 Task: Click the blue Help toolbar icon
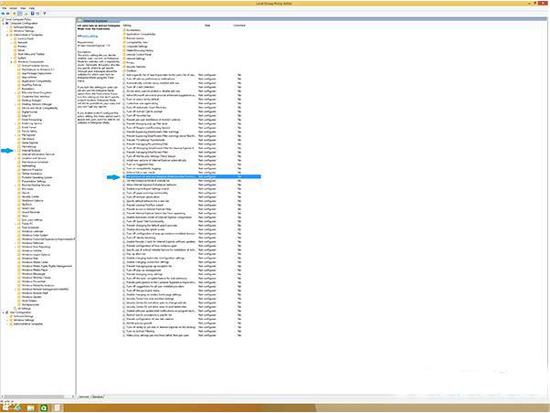[x=32, y=13]
